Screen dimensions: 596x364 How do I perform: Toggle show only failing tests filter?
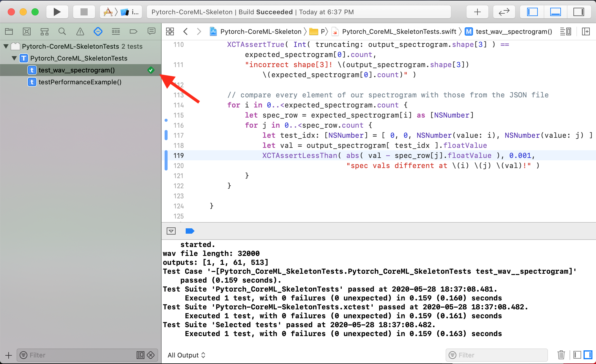(151, 355)
